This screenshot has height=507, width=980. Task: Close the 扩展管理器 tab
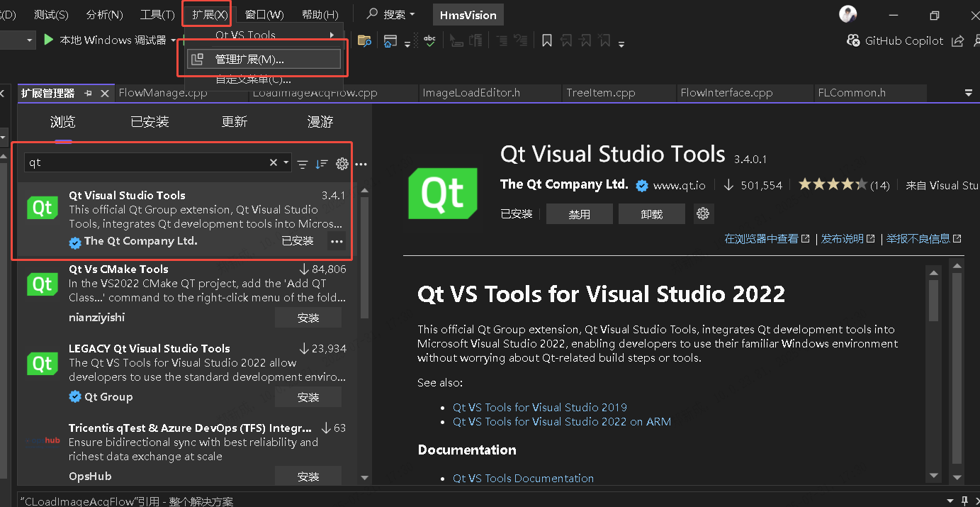click(x=105, y=93)
